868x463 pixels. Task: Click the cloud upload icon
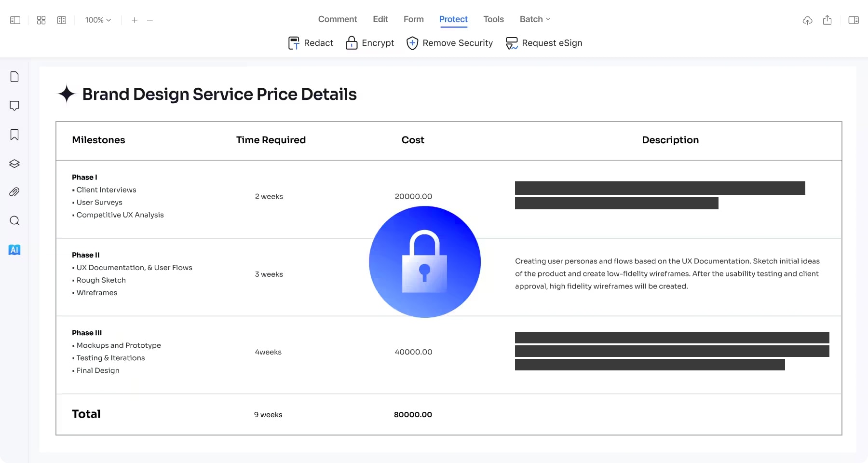coord(807,20)
